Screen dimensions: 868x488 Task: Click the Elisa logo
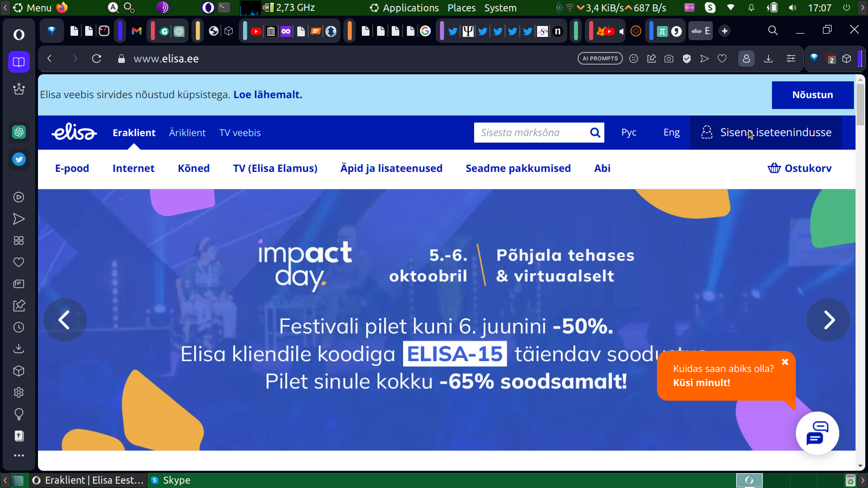(x=74, y=132)
